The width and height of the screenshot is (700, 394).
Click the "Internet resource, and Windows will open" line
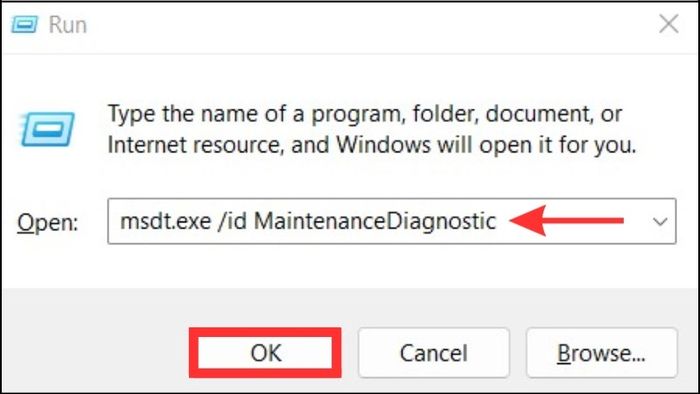coord(372,145)
